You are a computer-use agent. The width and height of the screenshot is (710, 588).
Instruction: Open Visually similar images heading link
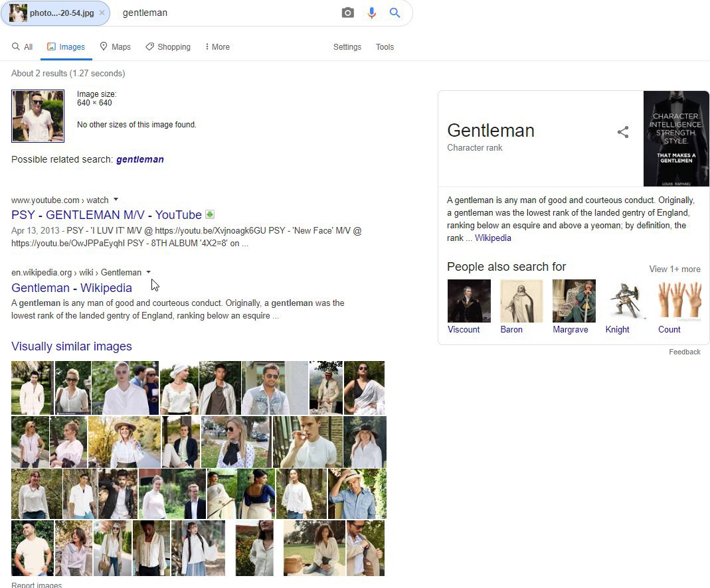(x=72, y=346)
